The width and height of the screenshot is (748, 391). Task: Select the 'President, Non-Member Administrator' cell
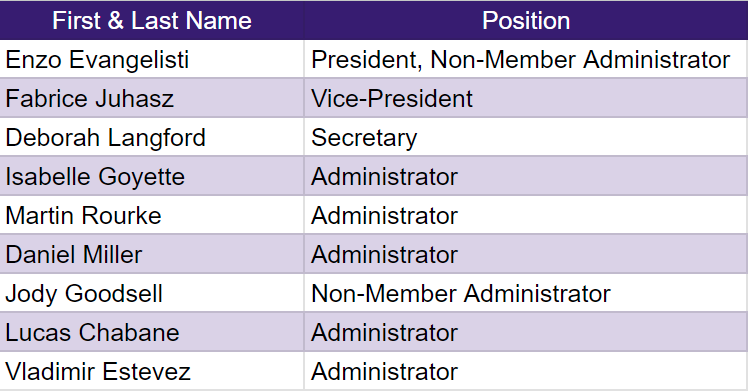[526, 60]
